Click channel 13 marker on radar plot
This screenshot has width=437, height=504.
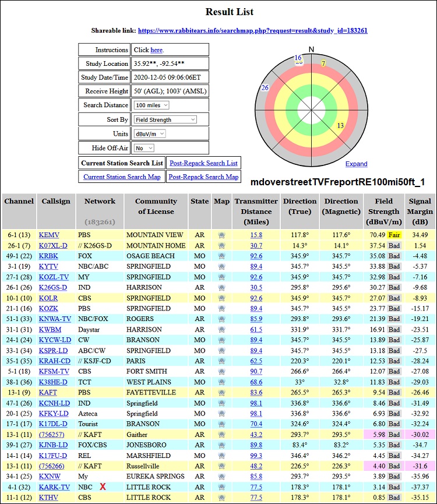click(x=340, y=125)
